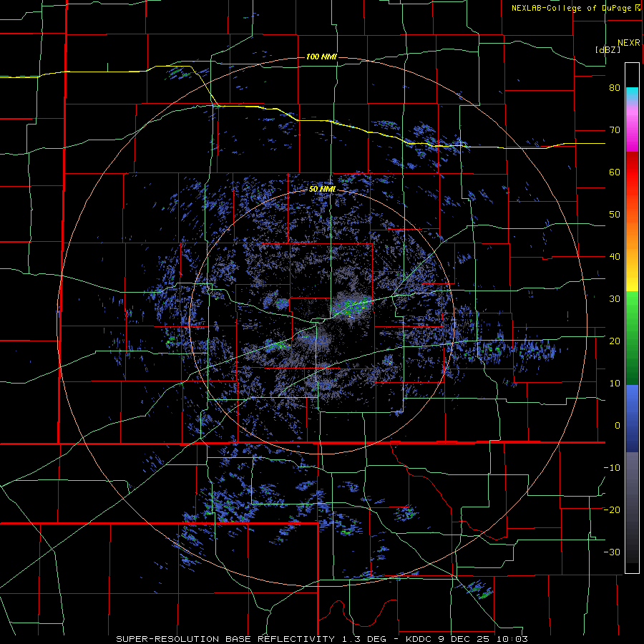Click the -10 value on the dBZ scale

[x=612, y=467]
